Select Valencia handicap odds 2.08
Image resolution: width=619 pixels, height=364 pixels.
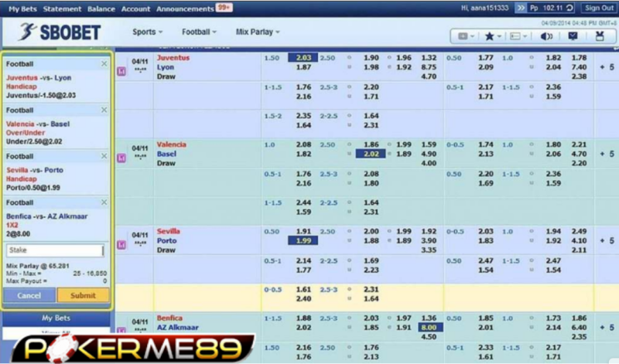(x=303, y=145)
